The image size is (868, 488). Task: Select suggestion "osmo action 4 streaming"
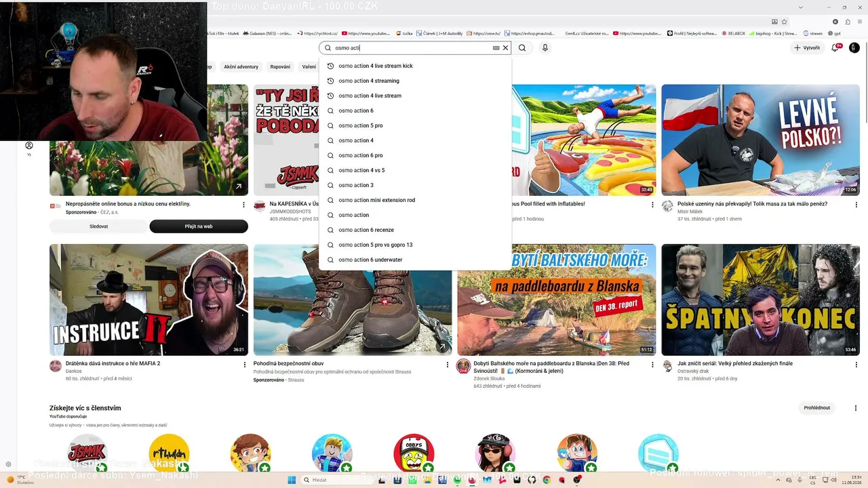[415, 81]
